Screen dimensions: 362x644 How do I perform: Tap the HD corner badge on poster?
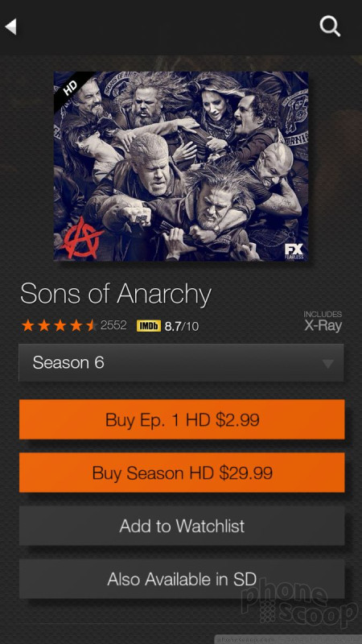[70, 88]
